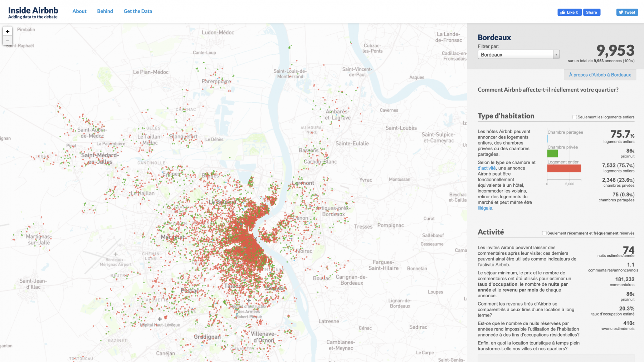Follow the d'activité link
The height and width of the screenshot is (362, 644).
click(x=487, y=168)
